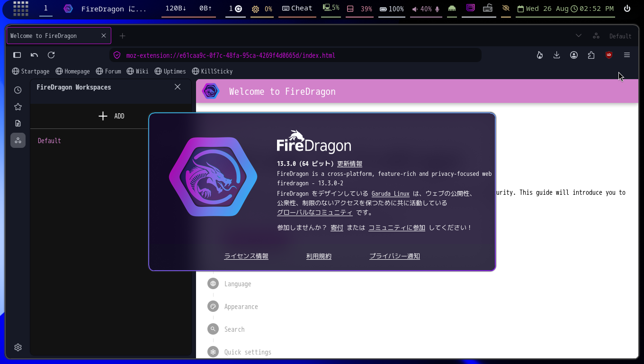The image size is (644, 364).
Task: Open the Downloads panel
Action: coord(557,55)
